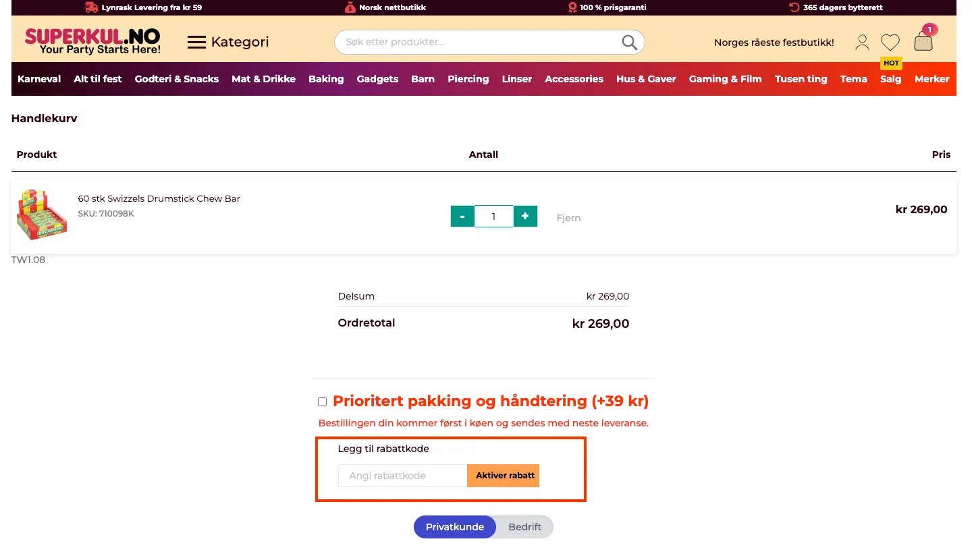
Task: Click the prisgaranti badge icon
Action: pos(572,7)
